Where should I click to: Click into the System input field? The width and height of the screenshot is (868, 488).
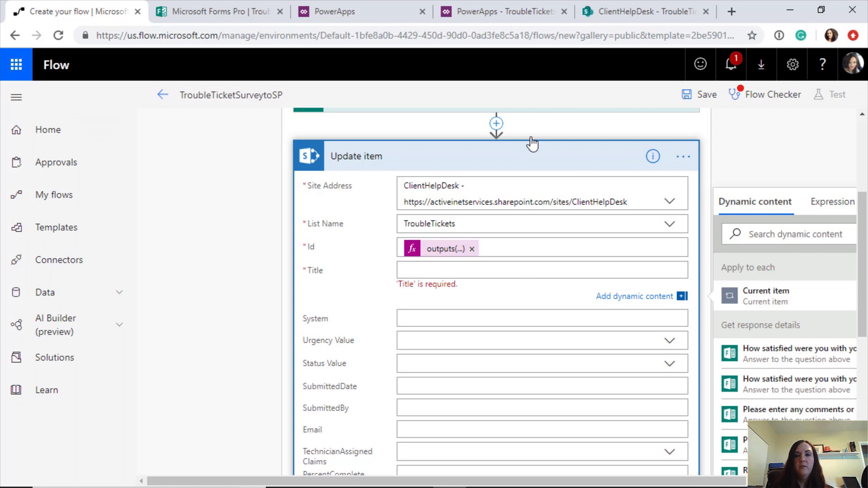coord(542,318)
